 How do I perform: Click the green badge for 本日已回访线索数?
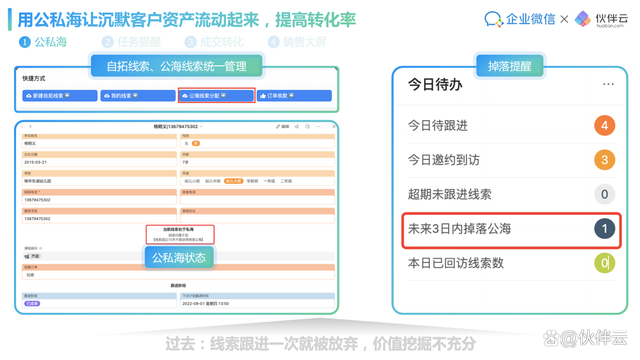coord(604,263)
